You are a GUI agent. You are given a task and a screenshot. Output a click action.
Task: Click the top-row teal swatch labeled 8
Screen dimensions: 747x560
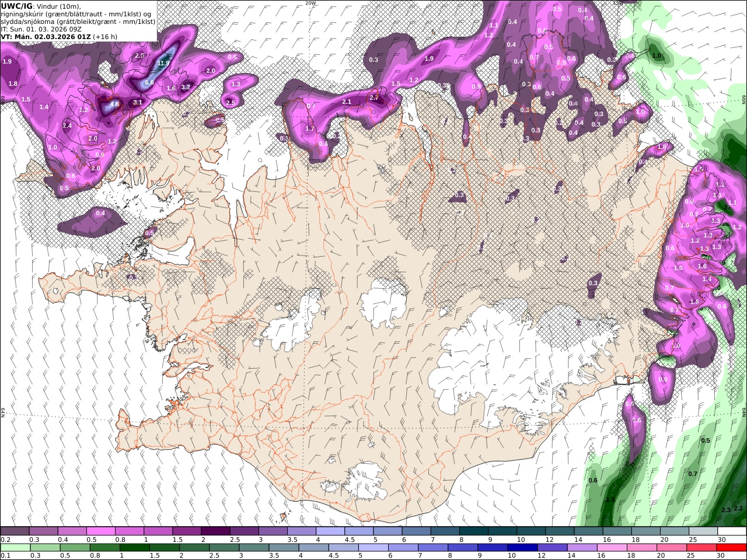pyautogui.click(x=474, y=531)
